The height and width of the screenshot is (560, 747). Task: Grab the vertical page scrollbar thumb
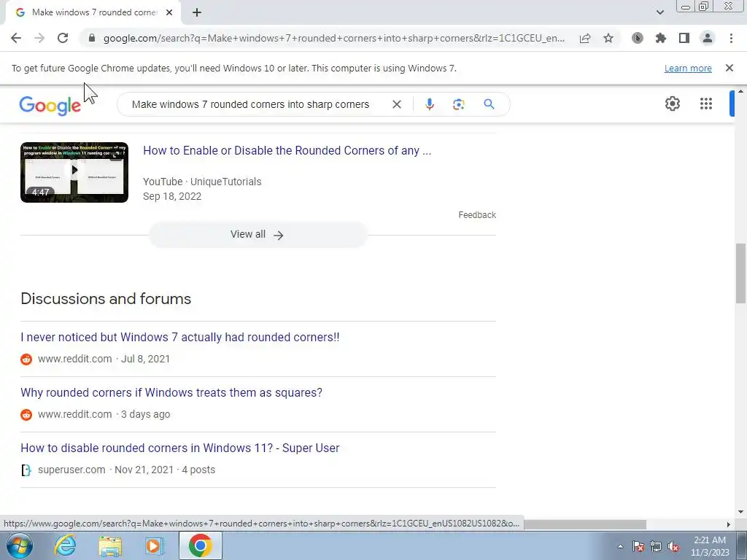[740, 273]
